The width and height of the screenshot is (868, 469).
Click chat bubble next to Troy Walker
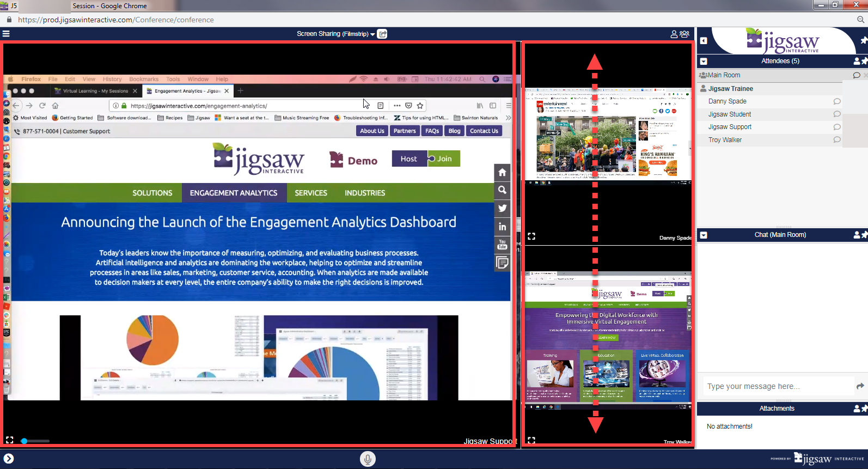(837, 140)
